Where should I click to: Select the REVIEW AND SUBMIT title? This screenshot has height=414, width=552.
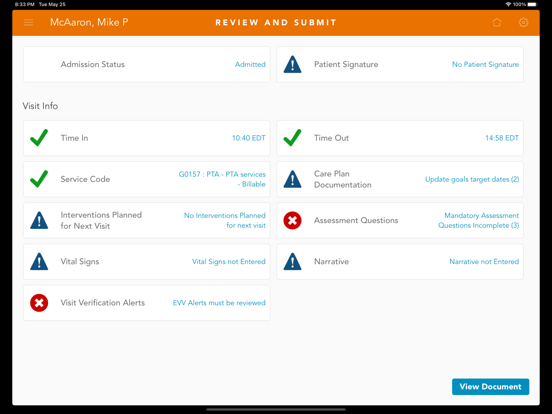[x=276, y=23]
